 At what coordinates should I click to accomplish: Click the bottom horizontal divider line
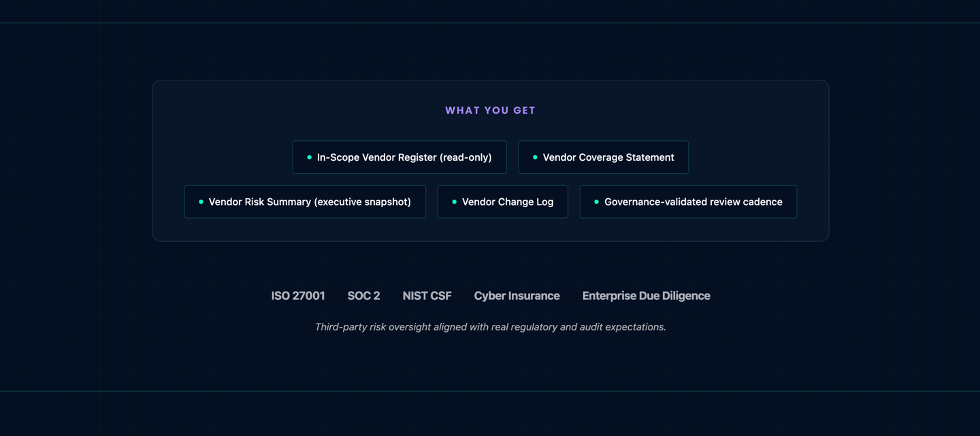490,391
